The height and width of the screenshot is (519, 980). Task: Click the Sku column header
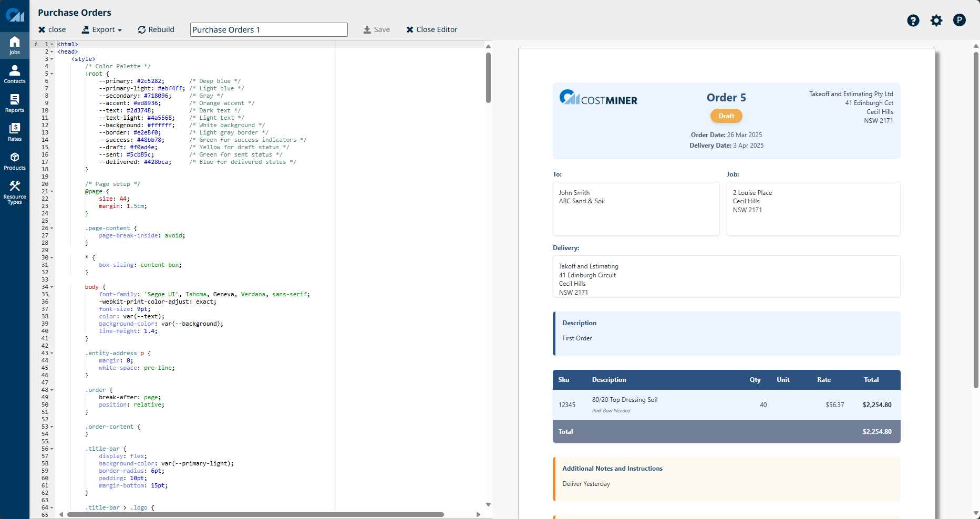(564, 380)
